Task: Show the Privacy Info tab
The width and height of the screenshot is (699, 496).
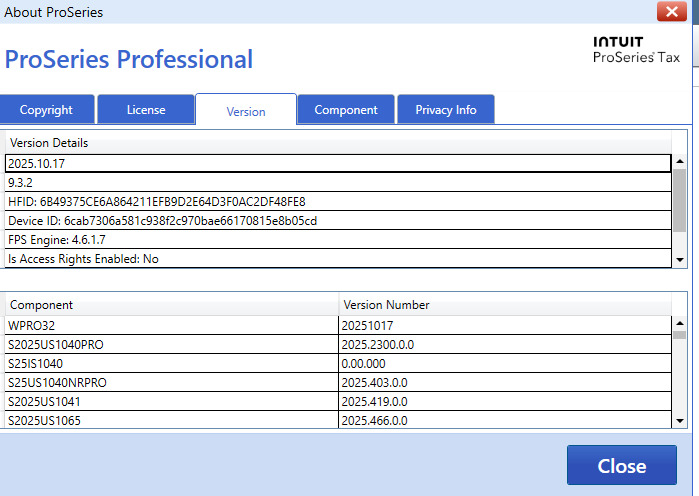Action: (x=446, y=110)
